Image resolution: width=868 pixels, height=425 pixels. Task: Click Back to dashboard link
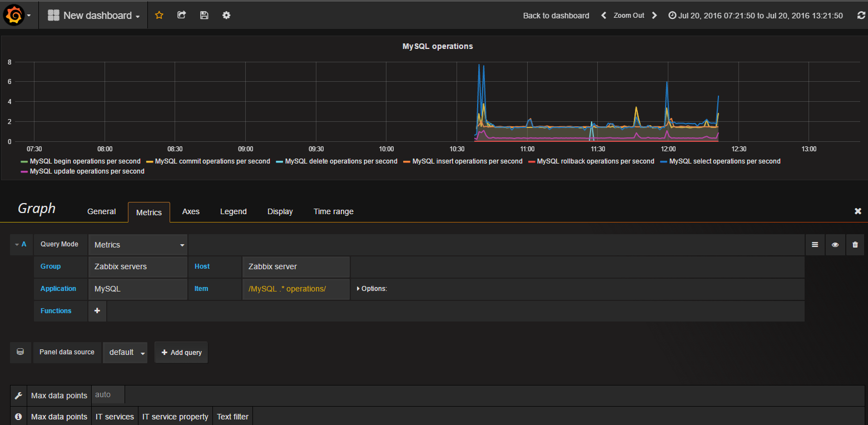click(x=556, y=16)
